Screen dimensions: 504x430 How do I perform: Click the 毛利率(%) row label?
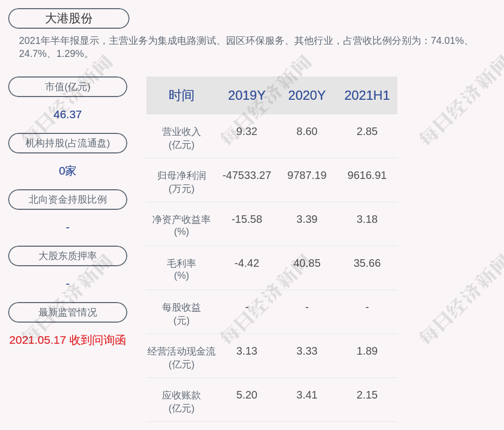point(182,269)
